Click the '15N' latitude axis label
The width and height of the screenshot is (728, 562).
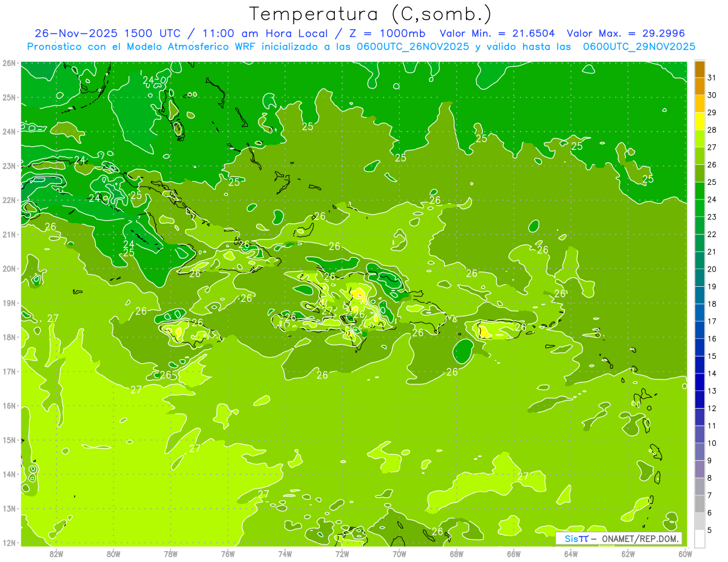[x=8, y=440]
